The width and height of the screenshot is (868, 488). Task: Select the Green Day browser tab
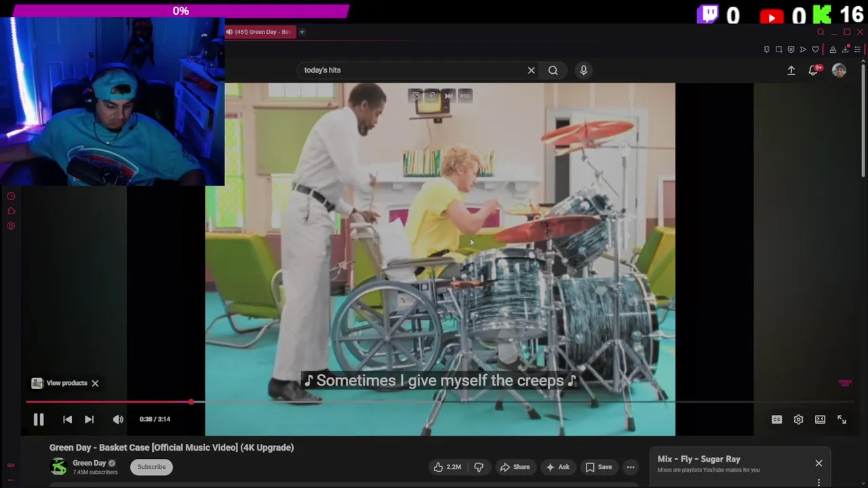(x=260, y=32)
